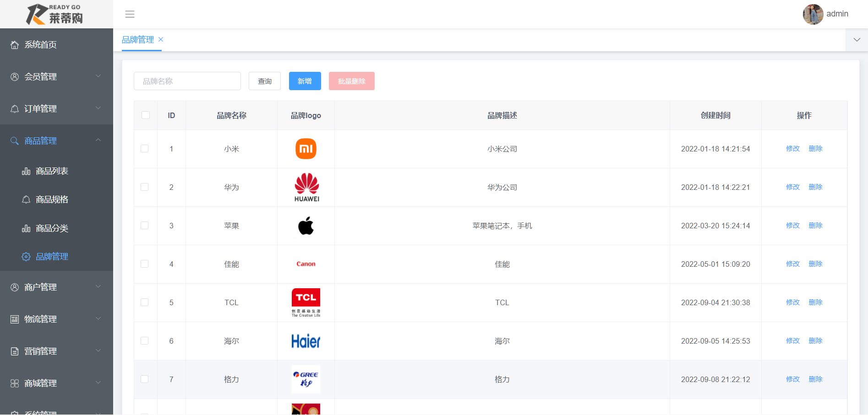Screen dimensions: 868x415
Task: Collapse the 商品管理 submenu chevron
Action: 98,140
